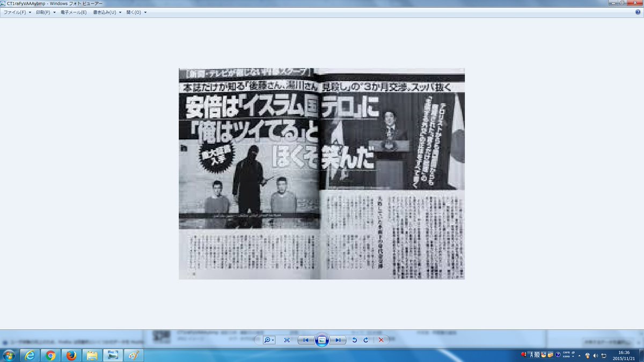This screenshot has width=644, height=362.
Task: Go to next photo
Action: click(x=338, y=340)
